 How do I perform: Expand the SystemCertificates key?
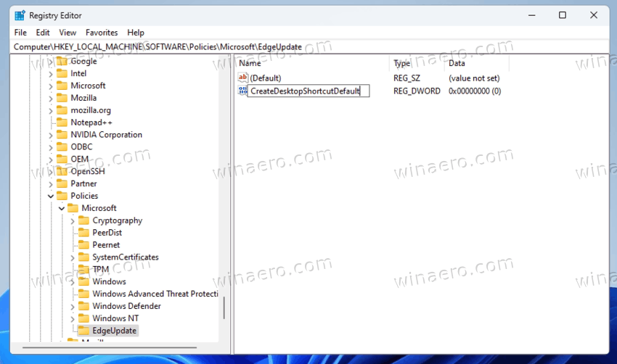click(73, 257)
